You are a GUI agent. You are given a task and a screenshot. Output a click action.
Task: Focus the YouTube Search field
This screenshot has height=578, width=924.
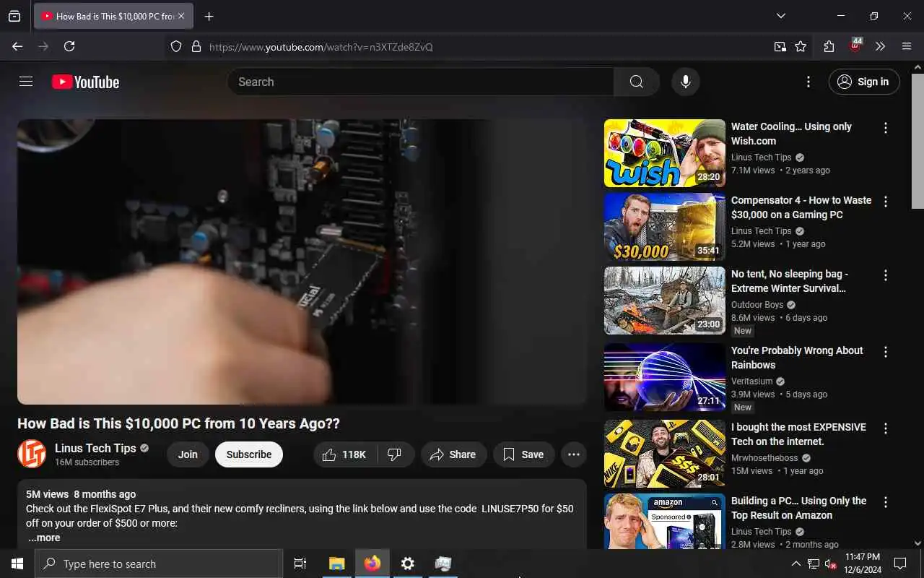[x=421, y=82]
